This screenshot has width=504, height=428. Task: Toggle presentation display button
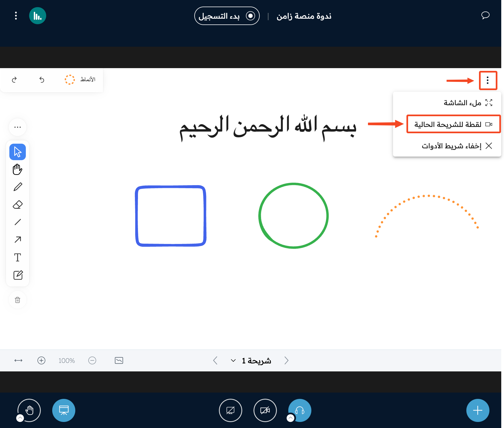[64, 410]
